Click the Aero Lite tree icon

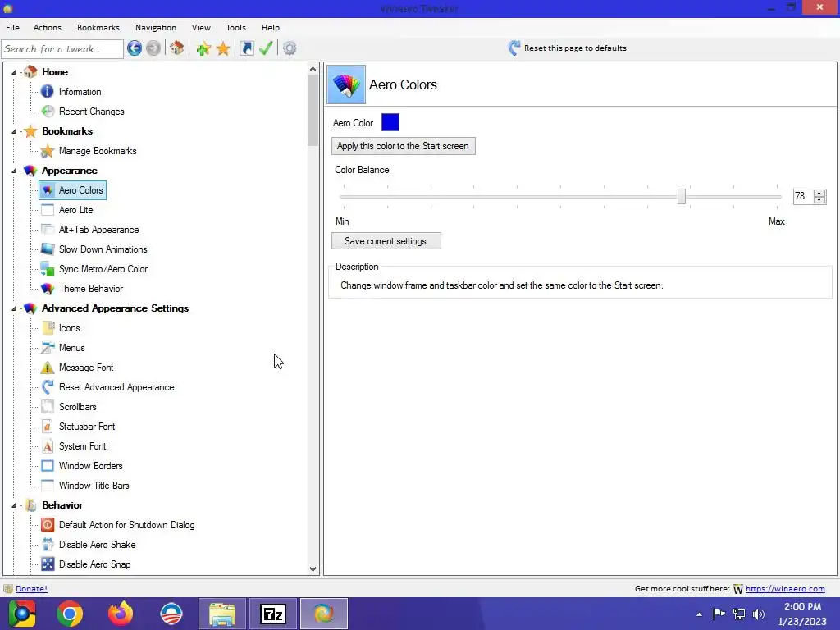(47, 210)
